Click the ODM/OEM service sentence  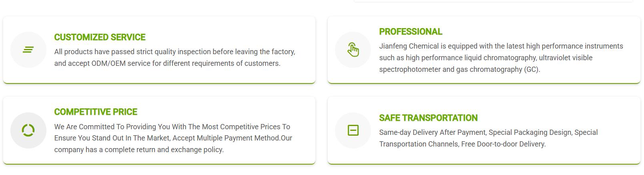167,63
